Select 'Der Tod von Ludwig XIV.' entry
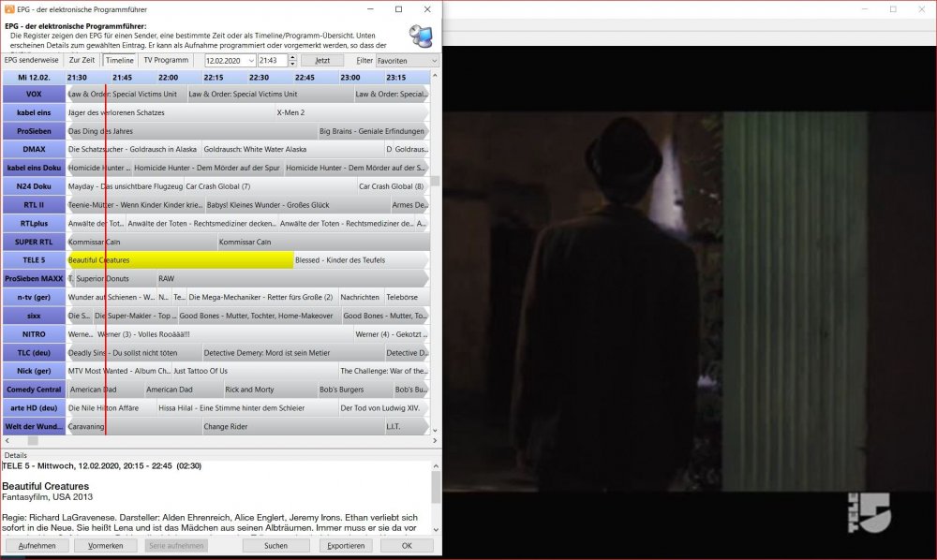The height and width of the screenshot is (560, 937). point(384,407)
